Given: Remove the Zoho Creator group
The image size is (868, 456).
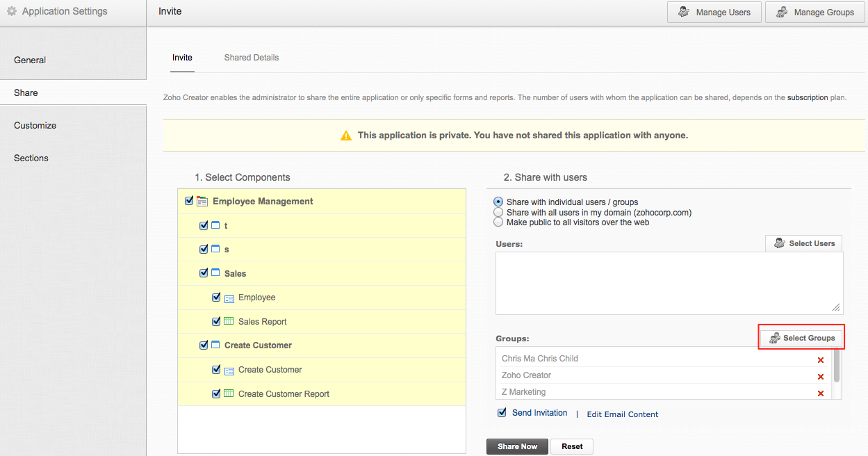Looking at the screenshot, I should click(821, 377).
